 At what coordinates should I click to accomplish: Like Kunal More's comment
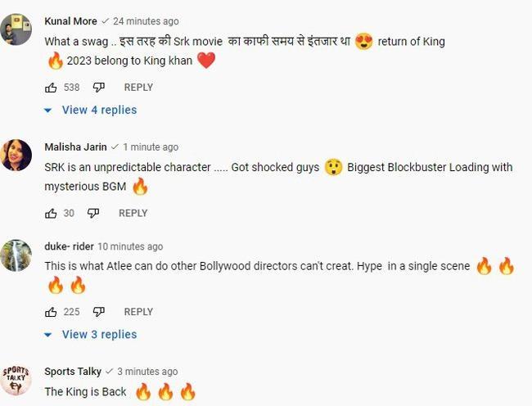pos(51,87)
